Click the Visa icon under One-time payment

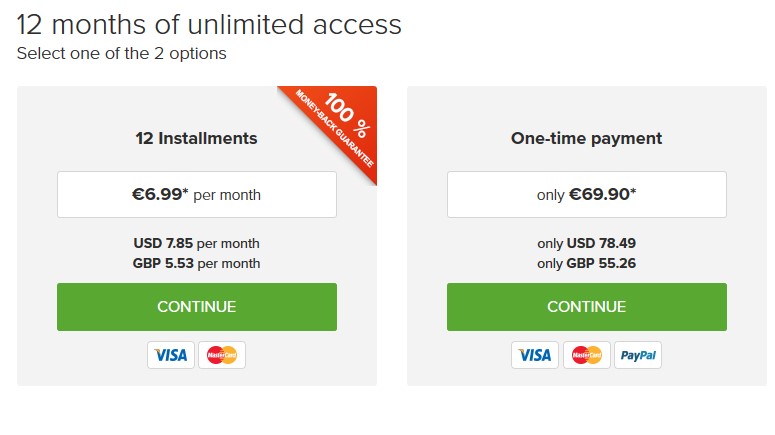(535, 355)
